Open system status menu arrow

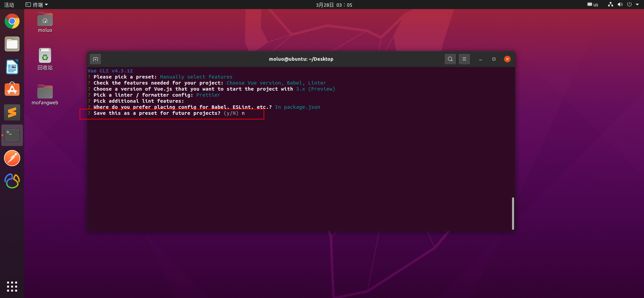pyautogui.click(x=637, y=5)
